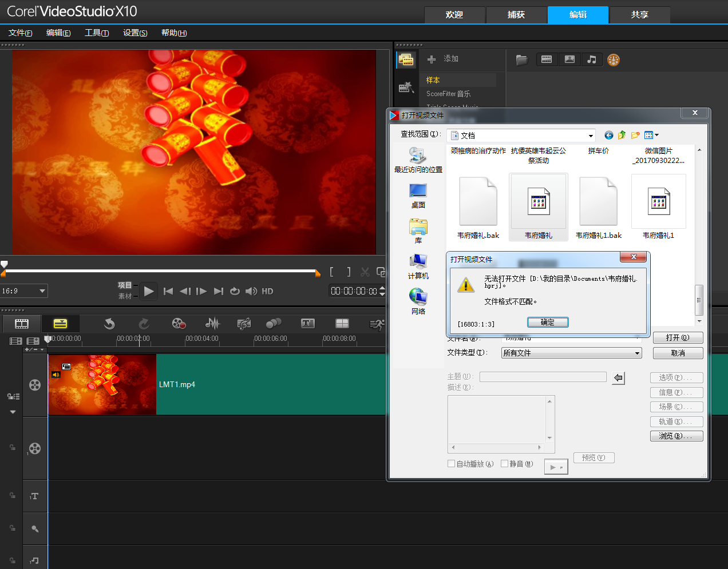Open the sound mixer waveform icon

pyautogui.click(x=212, y=324)
